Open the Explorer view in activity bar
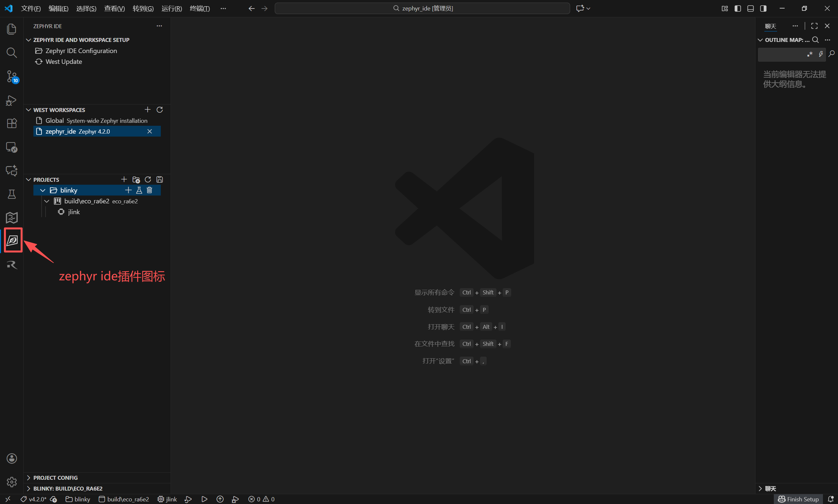This screenshot has width=838, height=504. pos(11,29)
